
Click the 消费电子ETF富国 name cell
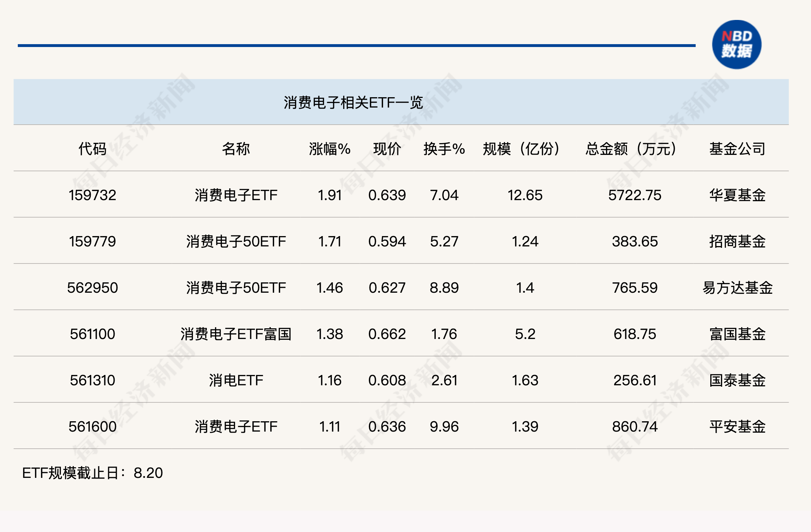(236, 334)
